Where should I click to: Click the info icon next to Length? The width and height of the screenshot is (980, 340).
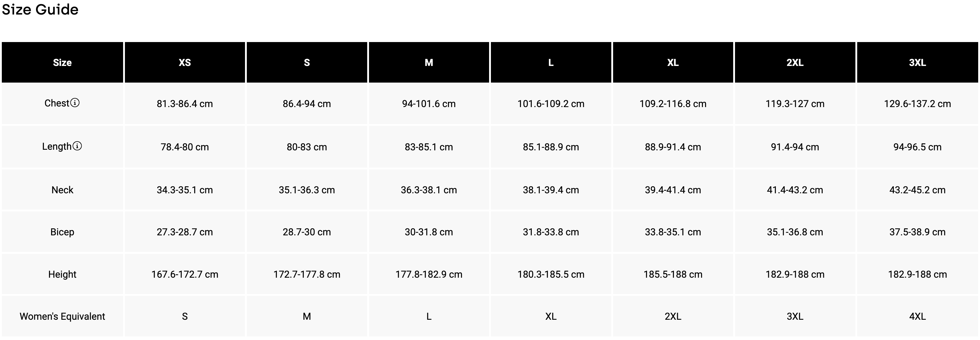click(x=77, y=146)
